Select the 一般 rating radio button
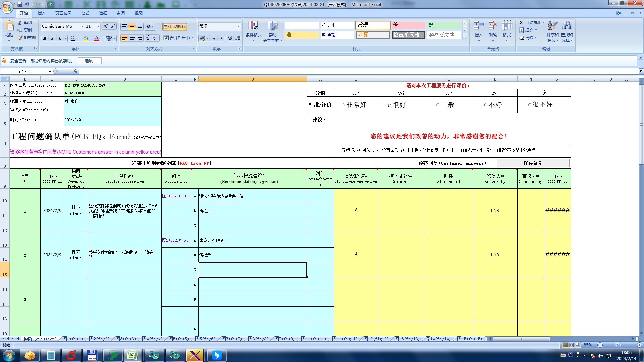The height and width of the screenshot is (362, 644). pyautogui.click(x=438, y=105)
